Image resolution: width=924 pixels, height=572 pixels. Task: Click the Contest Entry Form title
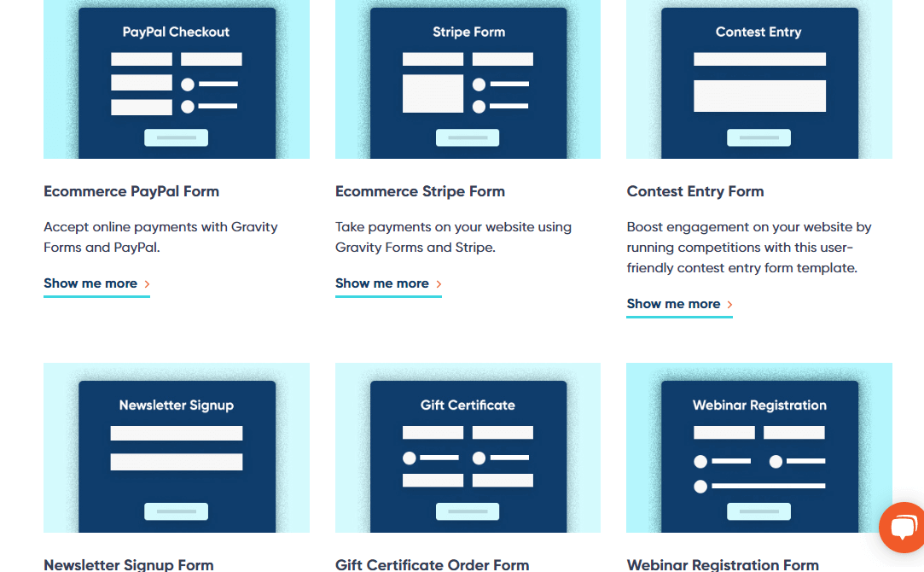tap(695, 191)
